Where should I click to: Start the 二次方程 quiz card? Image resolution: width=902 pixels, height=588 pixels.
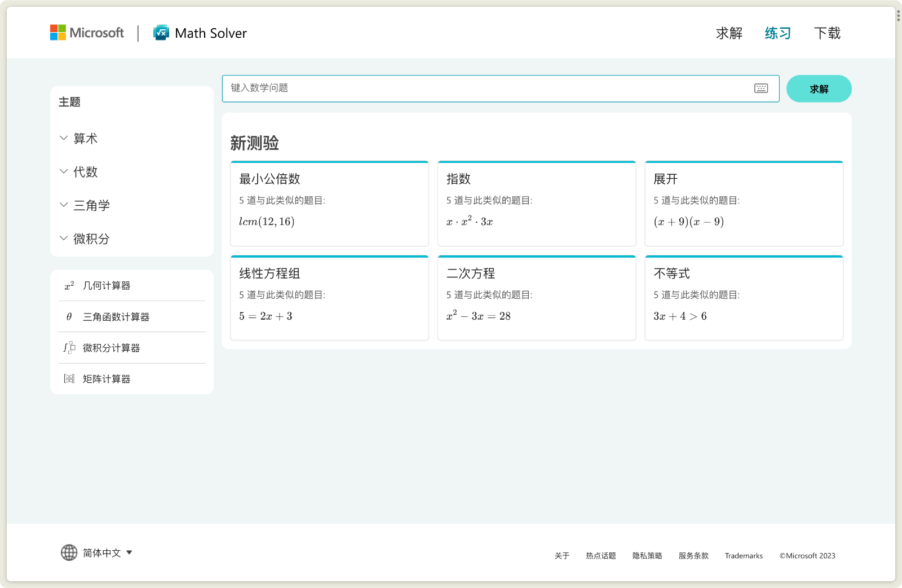click(536, 298)
